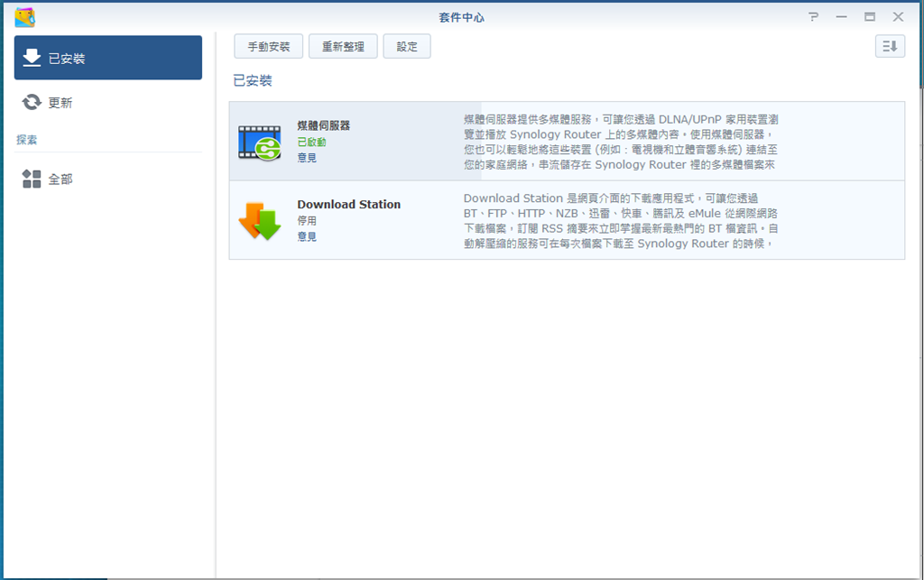This screenshot has height=580, width=924.
Task: Click the grid squares icon beside 全部
Action: tap(32, 179)
